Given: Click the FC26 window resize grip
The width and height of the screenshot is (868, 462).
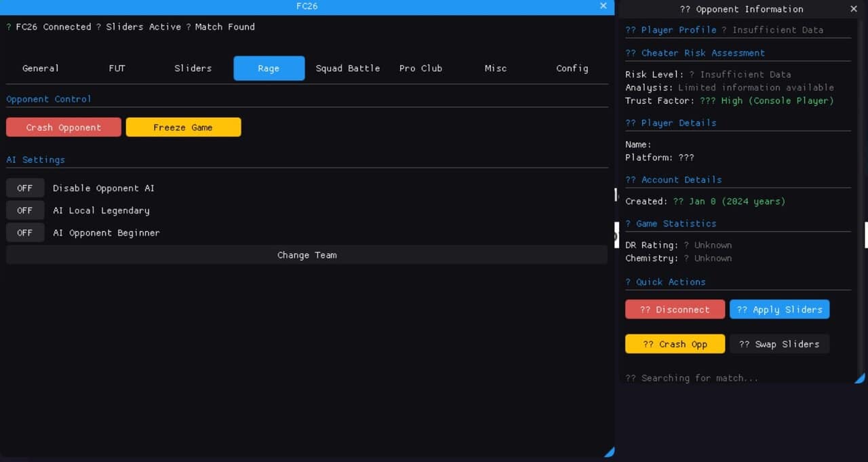Looking at the screenshot, I should 609,452.
